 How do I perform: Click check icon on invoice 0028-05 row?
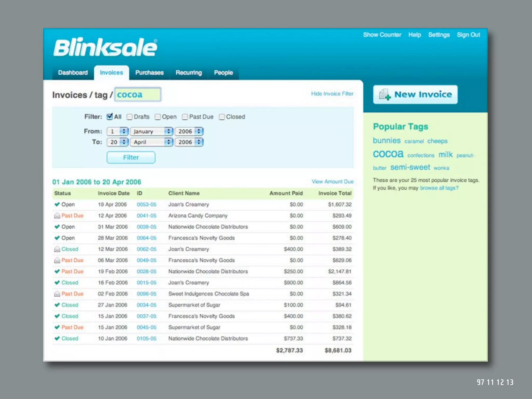coord(57,271)
